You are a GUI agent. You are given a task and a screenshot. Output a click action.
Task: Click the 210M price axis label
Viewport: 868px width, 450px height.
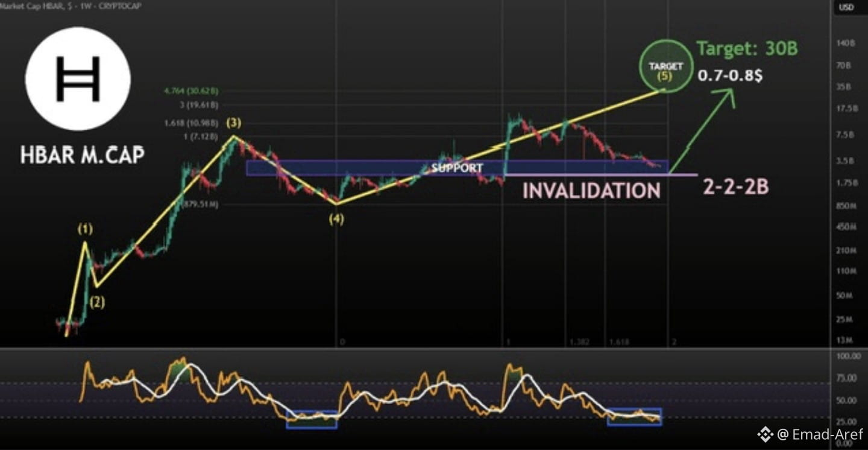846,250
